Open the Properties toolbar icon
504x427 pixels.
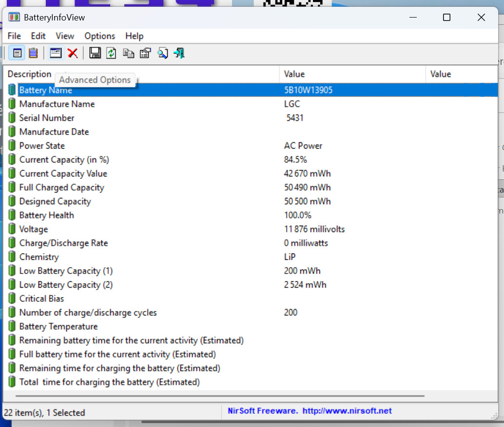pyautogui.click(x=145, y=53)
